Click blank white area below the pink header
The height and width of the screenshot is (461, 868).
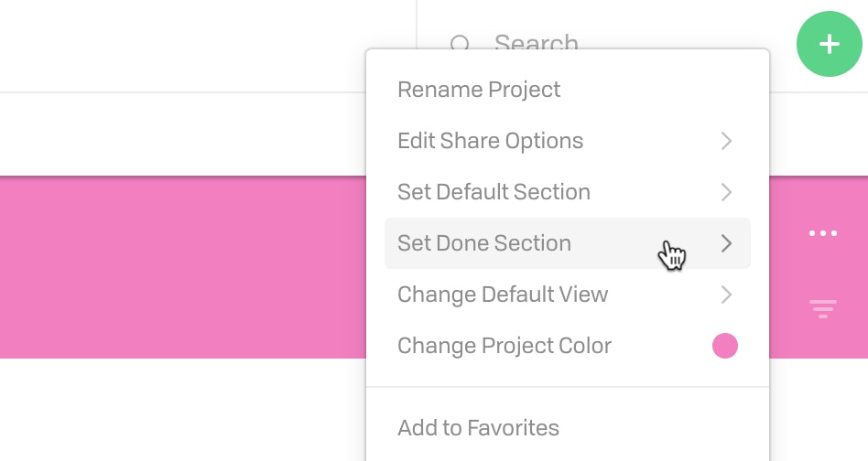click(x=183, y=410)
